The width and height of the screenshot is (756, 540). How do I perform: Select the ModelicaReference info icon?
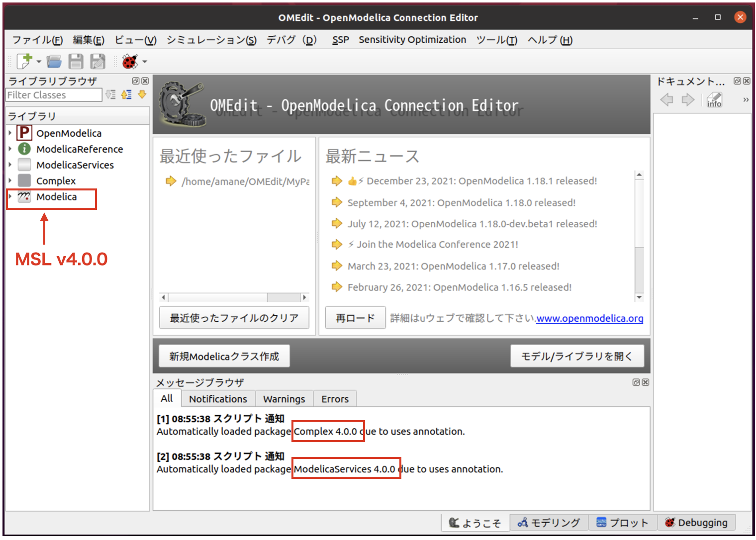(24, 149)
